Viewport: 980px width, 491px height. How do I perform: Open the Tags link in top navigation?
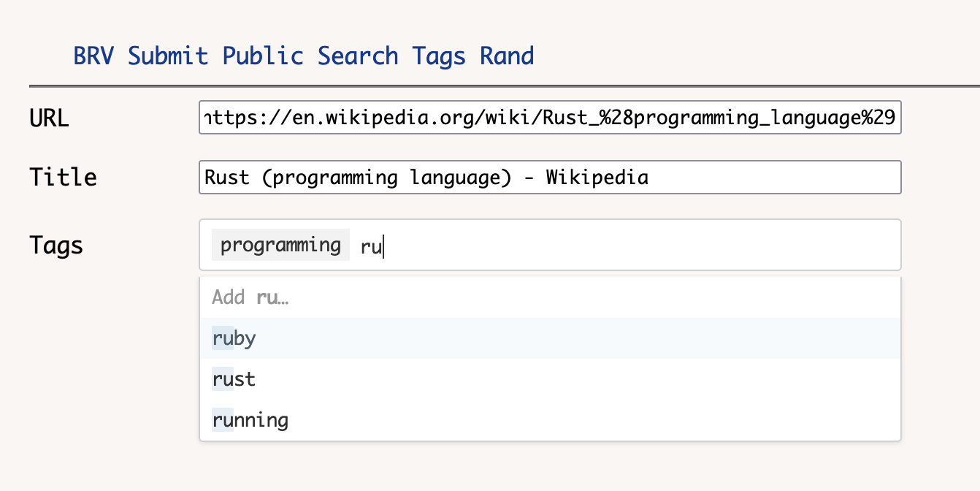coord(438,56)
